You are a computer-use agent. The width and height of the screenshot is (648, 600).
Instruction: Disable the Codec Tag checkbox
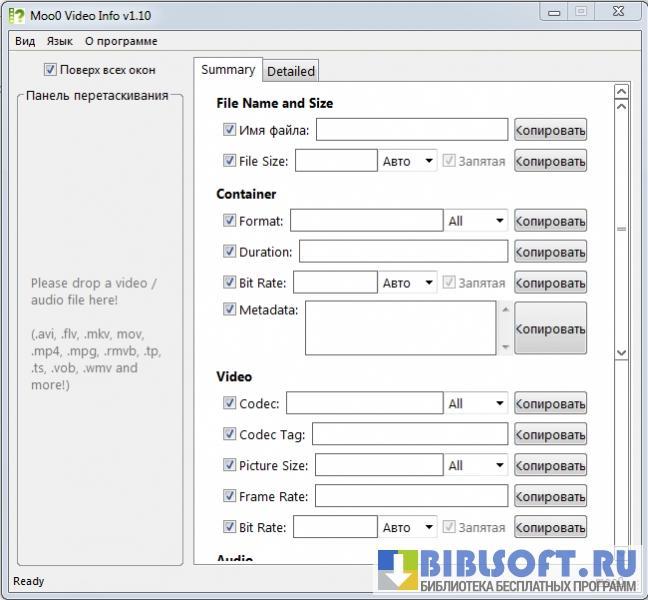click(230, 435)
